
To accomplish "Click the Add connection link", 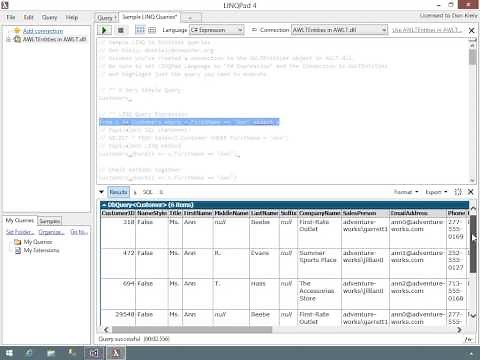I will click(43, 31).
